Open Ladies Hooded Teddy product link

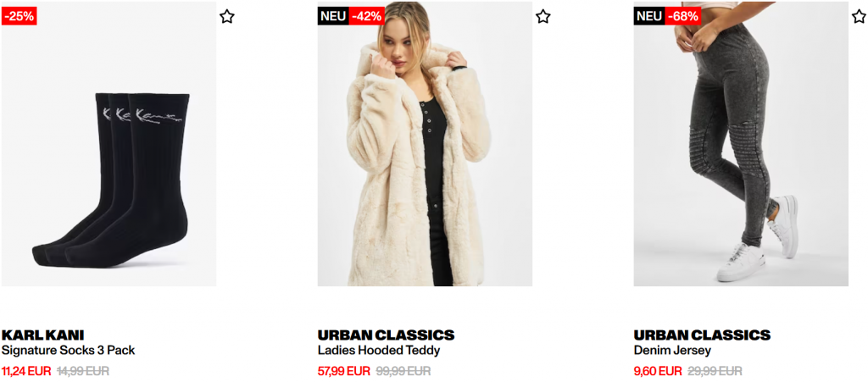pyautogui.click(x=379, y=351)
